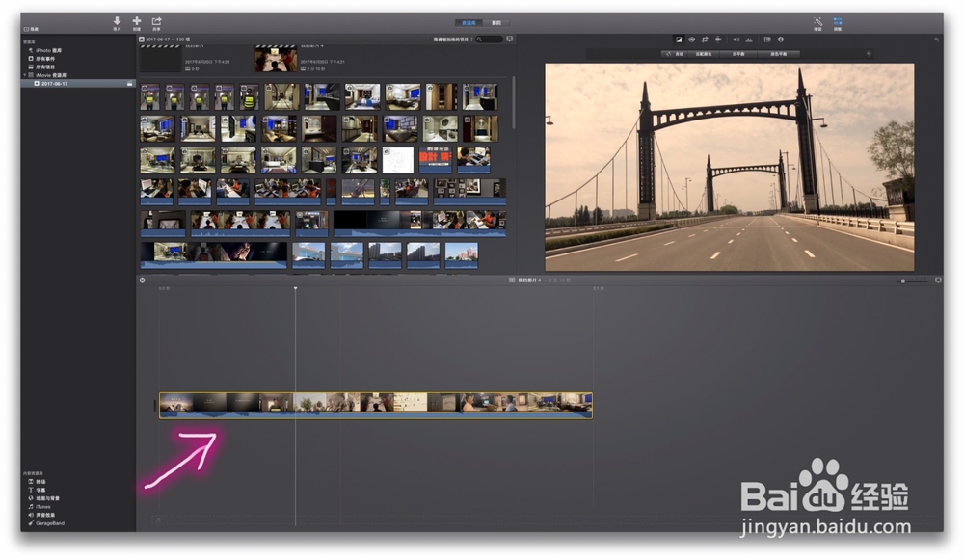
Task: Select the 2017-06-17 event header icon
Action: (x=142, y=40)
